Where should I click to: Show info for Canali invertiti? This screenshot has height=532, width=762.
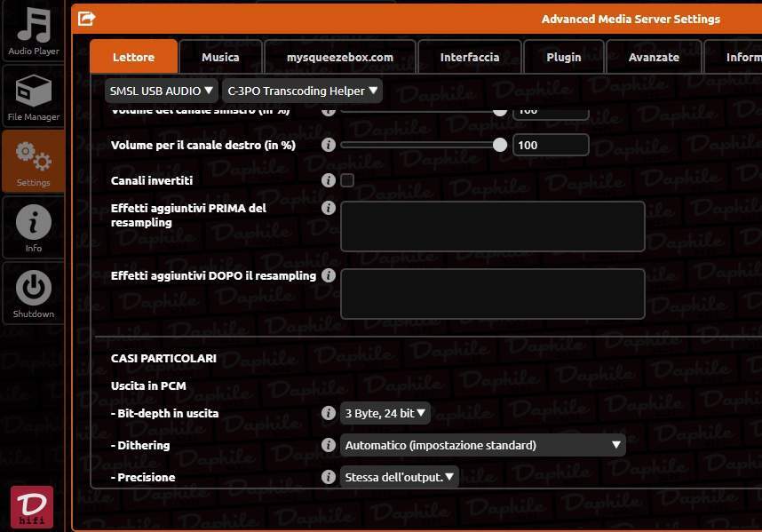[x=329, y=180]
